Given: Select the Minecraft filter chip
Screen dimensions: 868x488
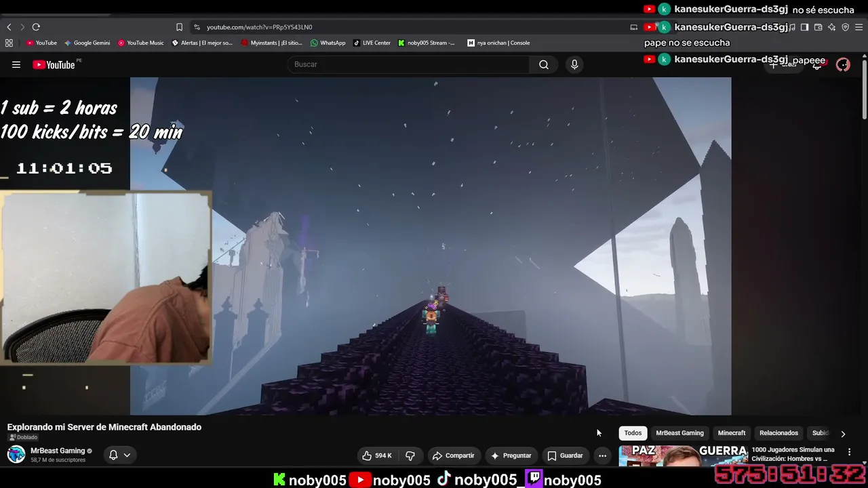Looking at the screenshot, I should pyautogui.click(x=732, y=433).
